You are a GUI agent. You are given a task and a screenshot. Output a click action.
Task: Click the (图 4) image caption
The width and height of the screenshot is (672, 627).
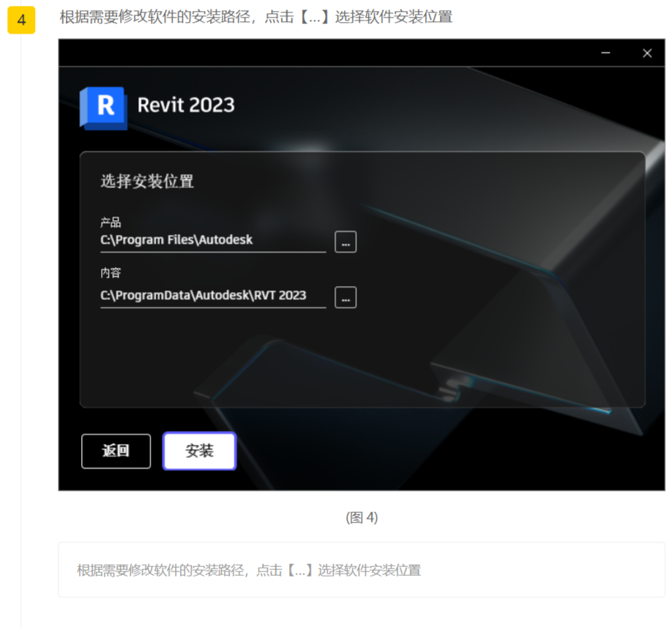362,518
